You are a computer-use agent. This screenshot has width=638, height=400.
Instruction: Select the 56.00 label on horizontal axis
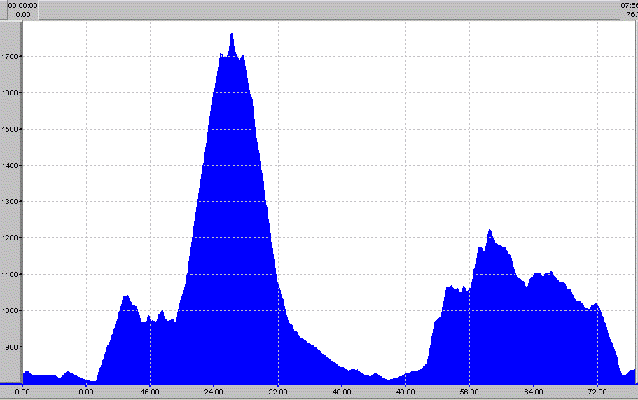(469, 391)
